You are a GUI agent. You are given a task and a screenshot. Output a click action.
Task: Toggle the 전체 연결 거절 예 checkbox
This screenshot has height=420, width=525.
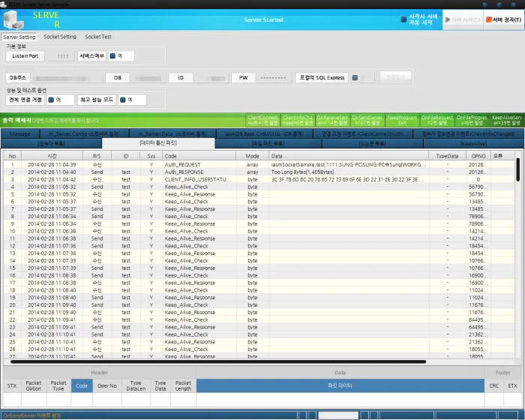click(51, 100)
